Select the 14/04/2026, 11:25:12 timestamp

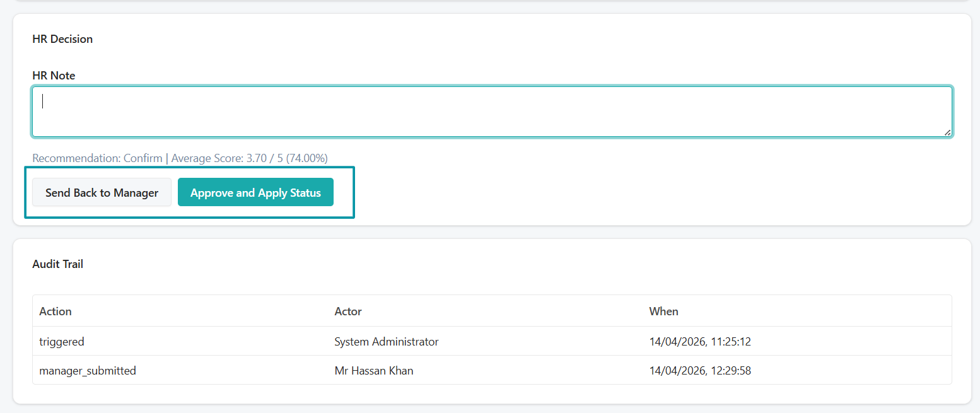point(700,342)
